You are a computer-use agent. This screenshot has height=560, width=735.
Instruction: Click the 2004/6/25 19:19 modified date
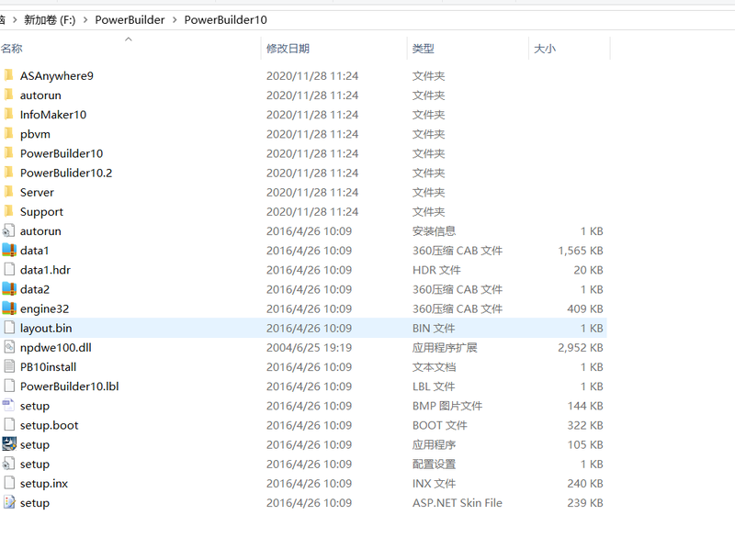coord(309,347)
